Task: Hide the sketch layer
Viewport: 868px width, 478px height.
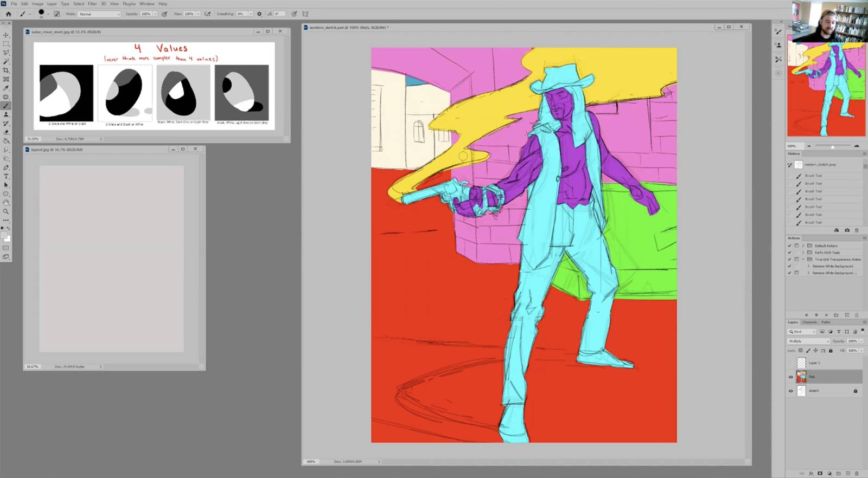Action: tap(790, 391)
